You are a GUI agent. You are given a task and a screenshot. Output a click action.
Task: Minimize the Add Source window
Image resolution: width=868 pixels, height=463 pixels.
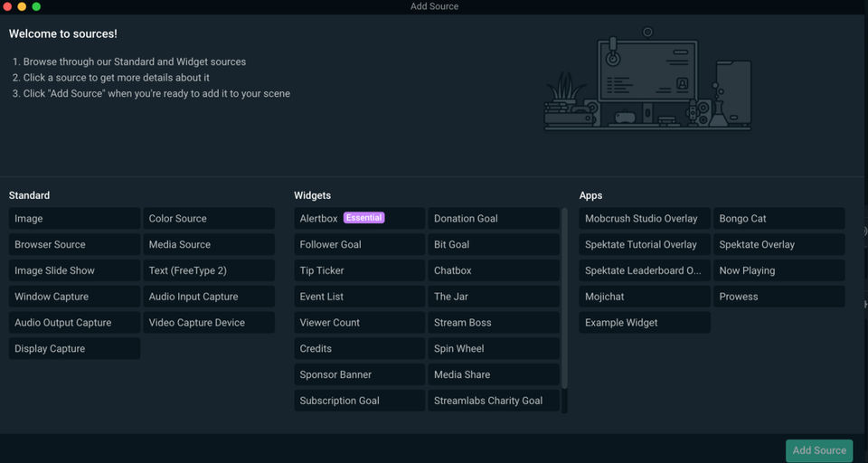[x=22, y=6]
